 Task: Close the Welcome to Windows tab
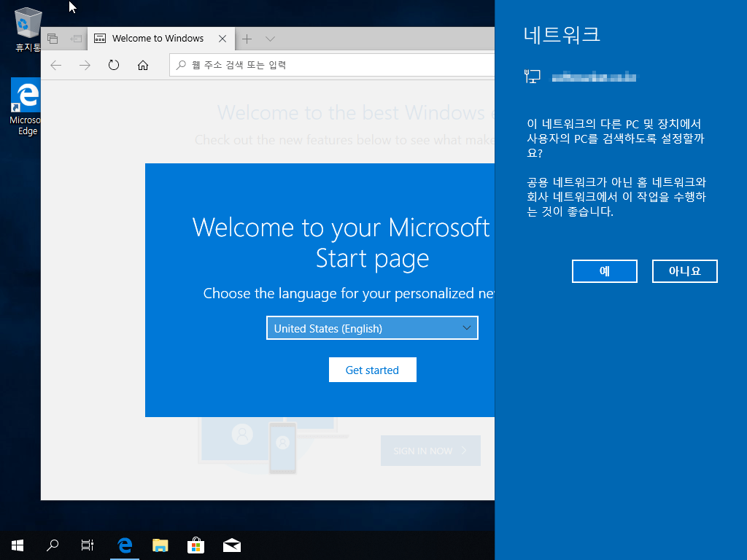[x=222, y=39]
